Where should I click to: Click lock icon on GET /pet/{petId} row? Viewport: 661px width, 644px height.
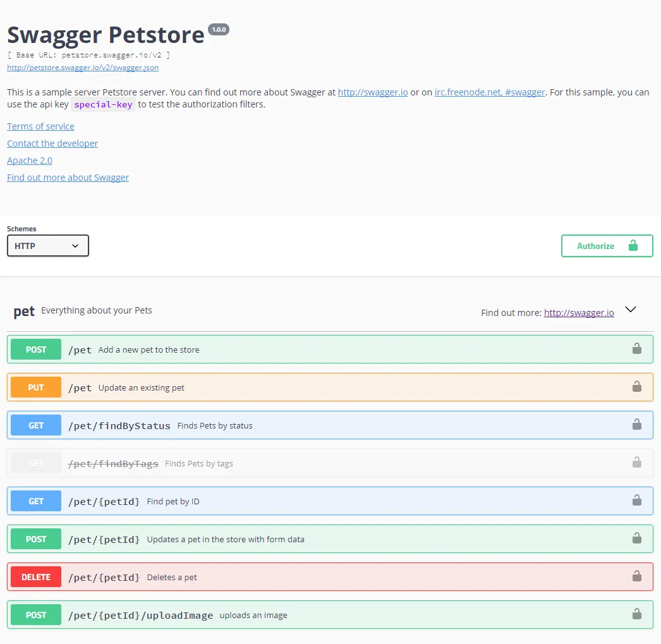pyautogui.click(x=637, y=501)
